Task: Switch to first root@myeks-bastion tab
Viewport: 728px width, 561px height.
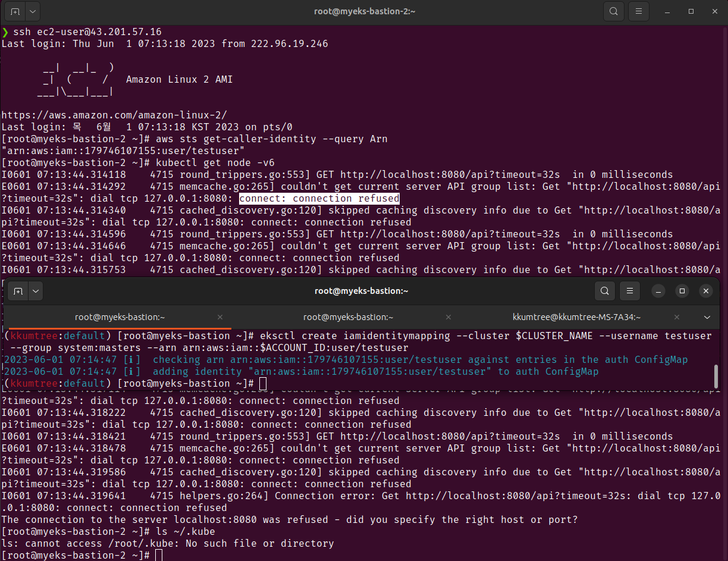Action: 120,317
